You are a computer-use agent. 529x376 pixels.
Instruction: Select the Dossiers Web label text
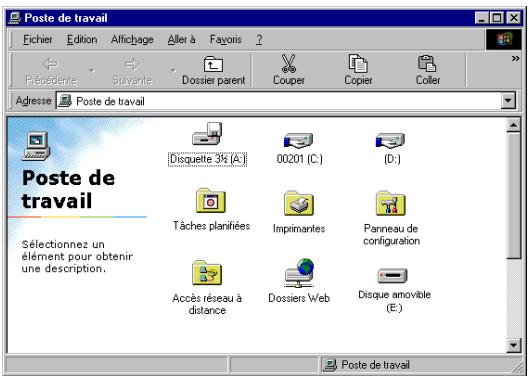point(299,298)
